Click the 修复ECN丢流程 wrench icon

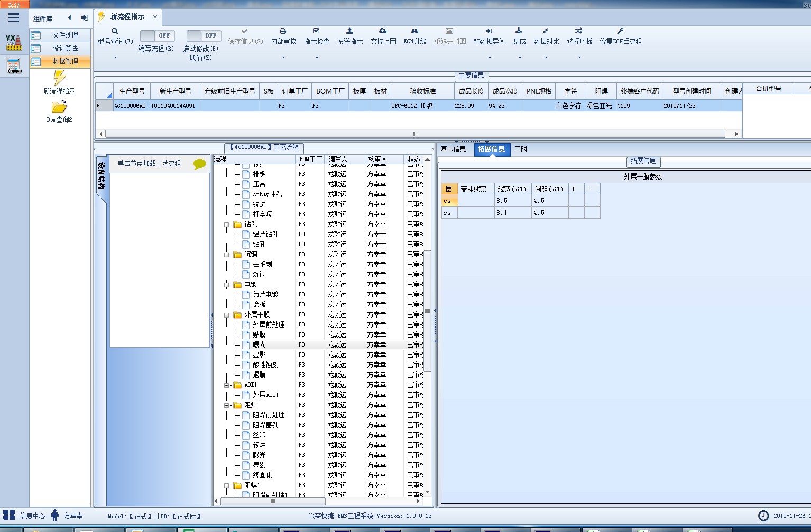620,31
